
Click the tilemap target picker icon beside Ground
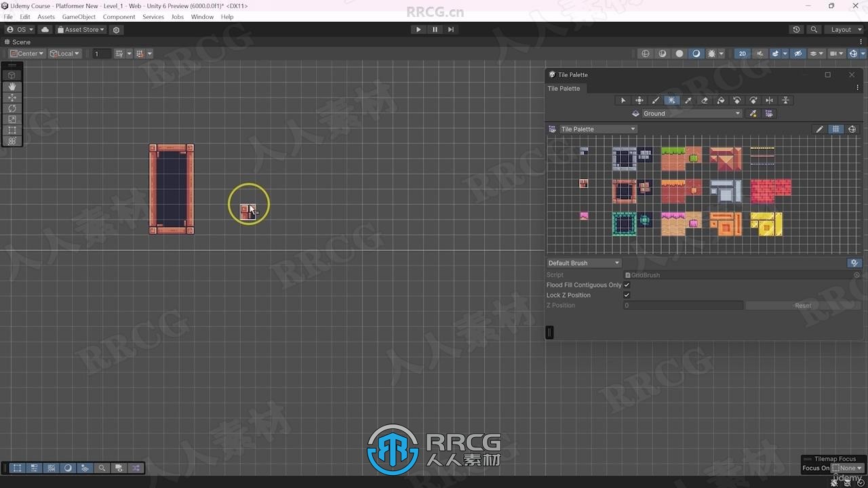click(753, 114)
